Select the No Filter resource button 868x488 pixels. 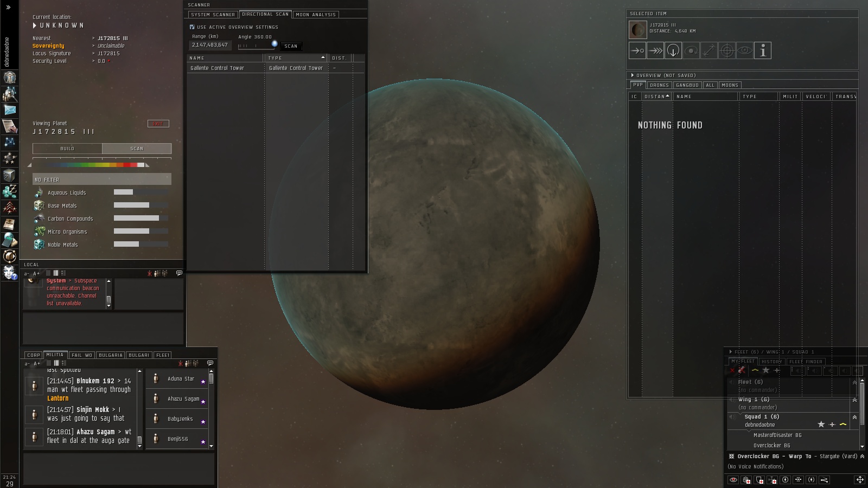click(x=102, y=179)
